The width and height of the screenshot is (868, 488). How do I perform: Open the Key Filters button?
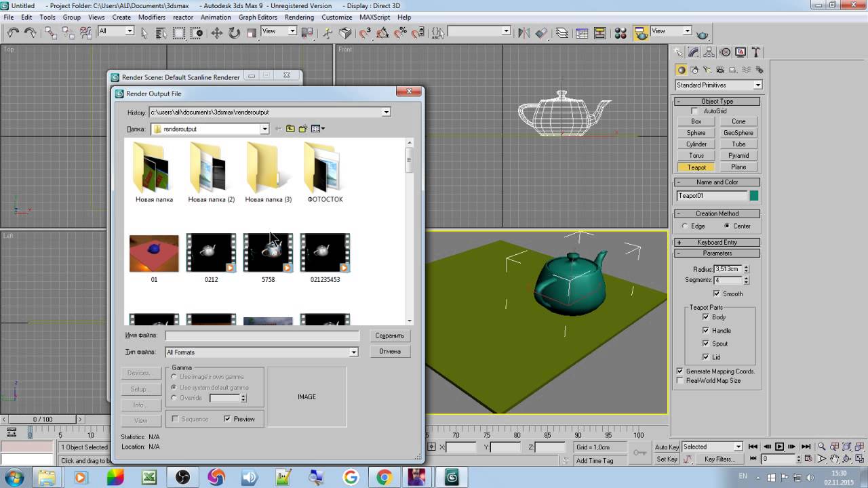(719, 460)
